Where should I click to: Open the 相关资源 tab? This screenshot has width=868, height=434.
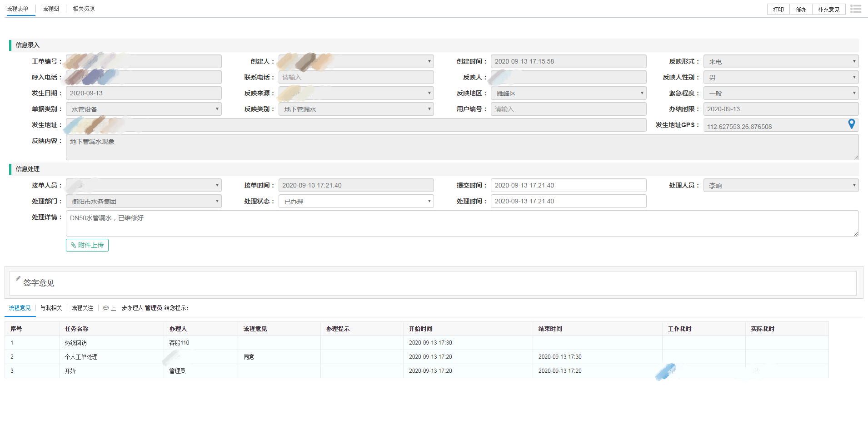pyautogui.click(x=84, y=9)
